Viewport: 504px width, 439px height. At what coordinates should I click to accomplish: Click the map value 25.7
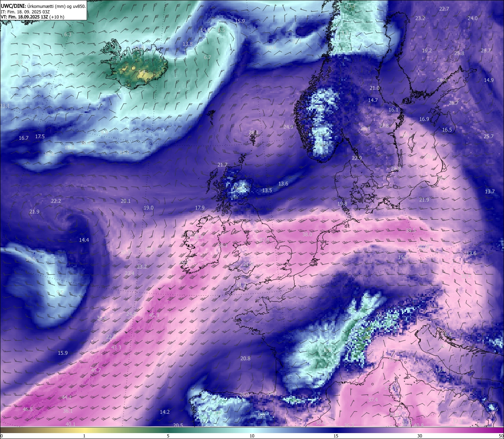(489, 136)
